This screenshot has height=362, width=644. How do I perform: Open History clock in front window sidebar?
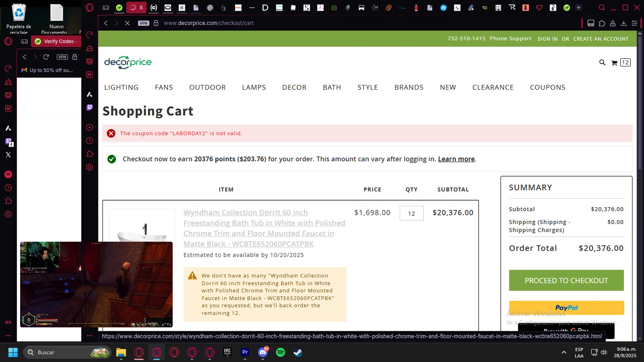click(89, 141)
